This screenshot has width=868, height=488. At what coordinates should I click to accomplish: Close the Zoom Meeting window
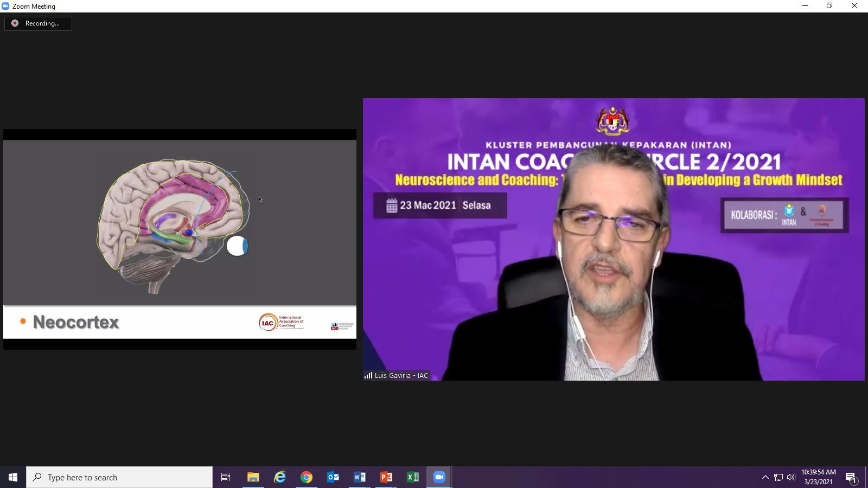pyautogui.click(x=854, y=6)
